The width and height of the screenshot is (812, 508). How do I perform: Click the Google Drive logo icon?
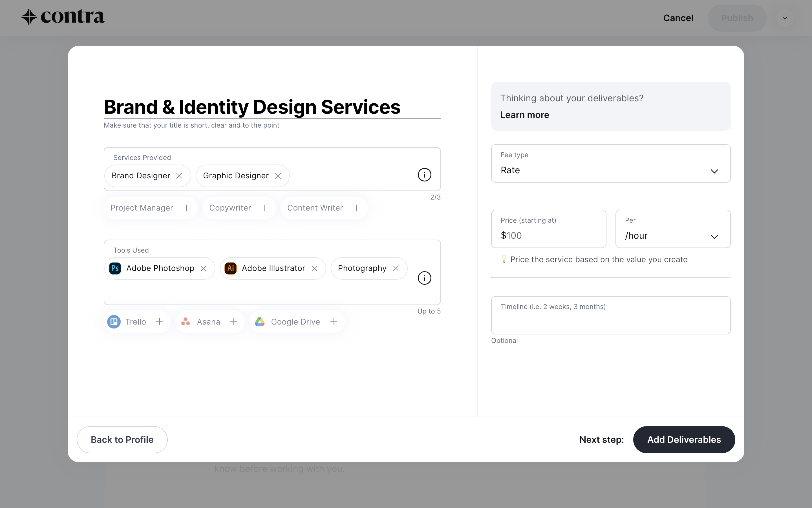(260, 322)
